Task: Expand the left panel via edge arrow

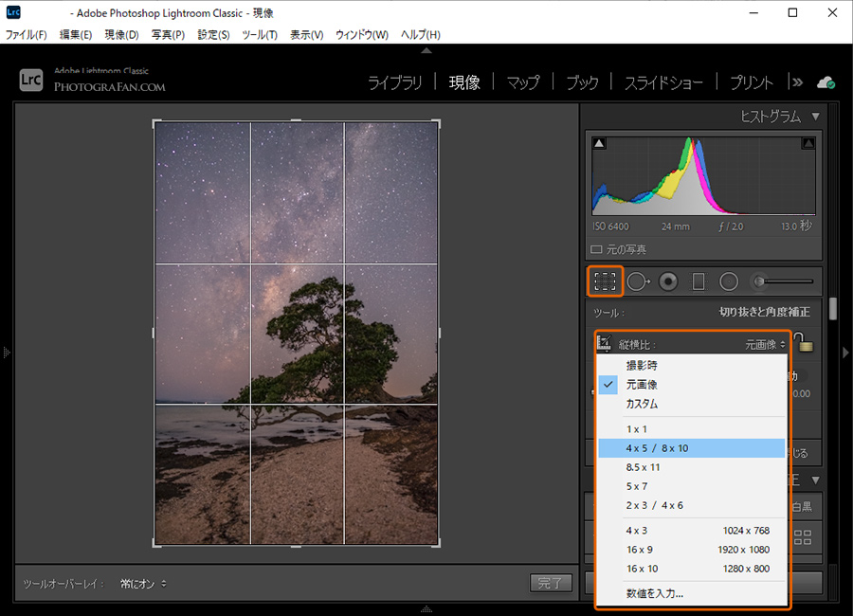Action: [x=6, y=353]
